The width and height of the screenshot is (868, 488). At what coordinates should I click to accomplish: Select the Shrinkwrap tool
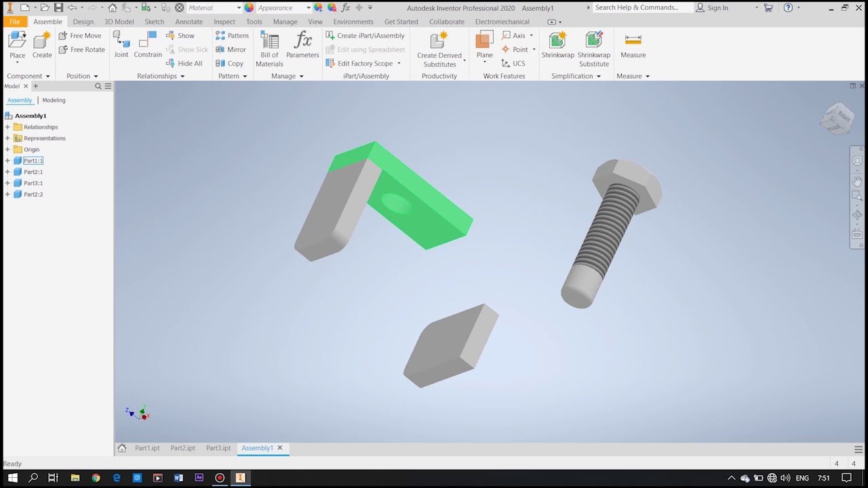coord(557,45)
